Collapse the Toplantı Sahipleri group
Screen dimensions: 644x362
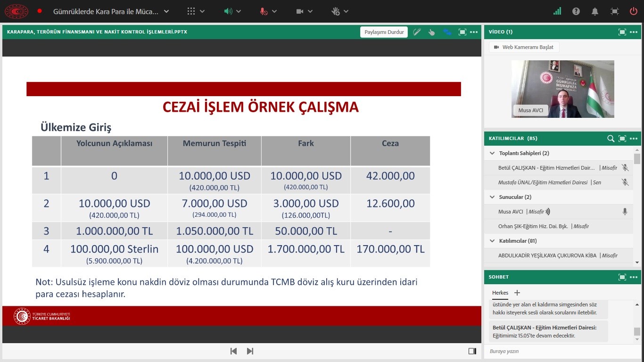[x=492, y=153]
